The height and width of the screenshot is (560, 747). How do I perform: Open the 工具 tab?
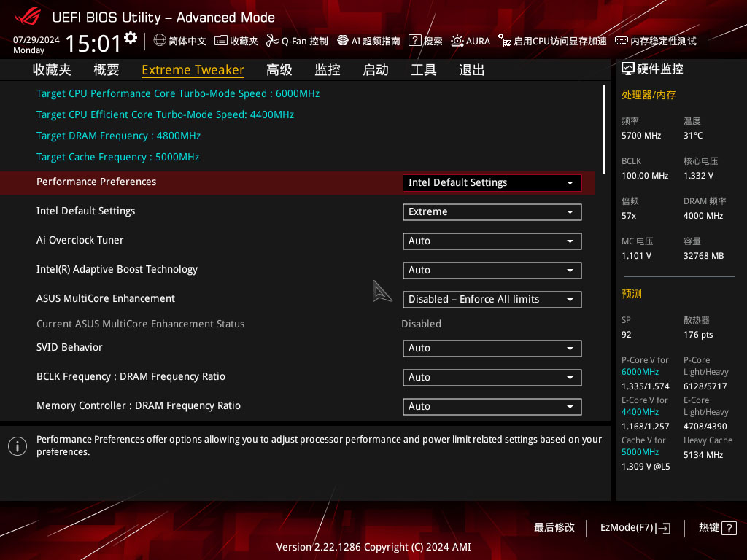click(x=424, y=70)
